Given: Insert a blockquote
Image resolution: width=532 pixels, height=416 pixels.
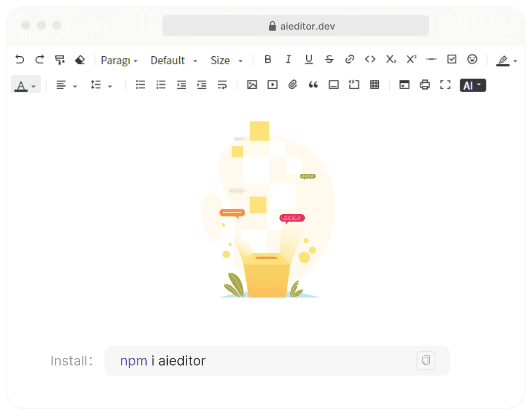Looking at the screenshot, I should click(x=313, y=85).
